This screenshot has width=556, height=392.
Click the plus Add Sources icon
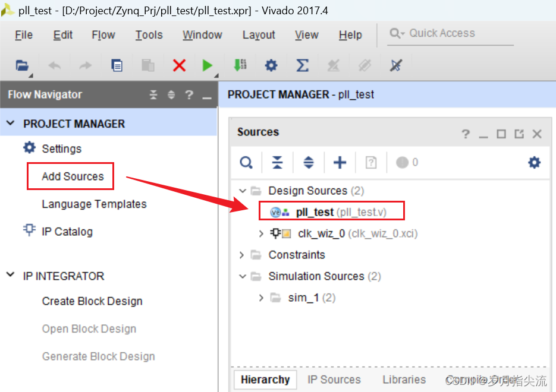pyautogui.click(x=340, y=163)
